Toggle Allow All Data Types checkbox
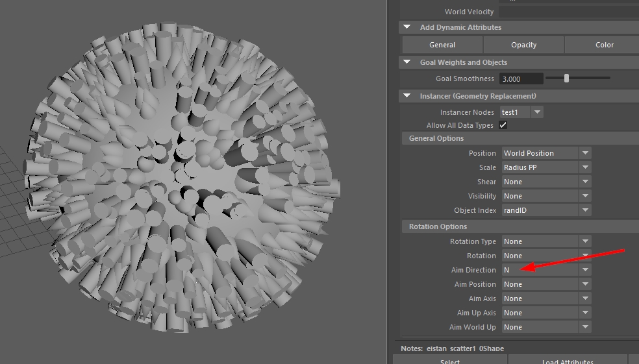 503,125
